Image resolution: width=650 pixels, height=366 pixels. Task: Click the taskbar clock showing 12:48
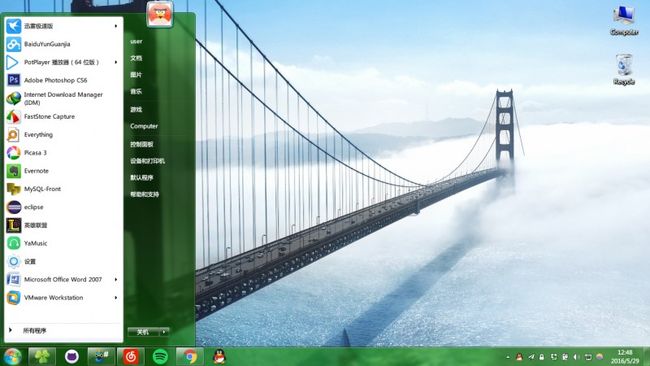[x=625, y=357]
